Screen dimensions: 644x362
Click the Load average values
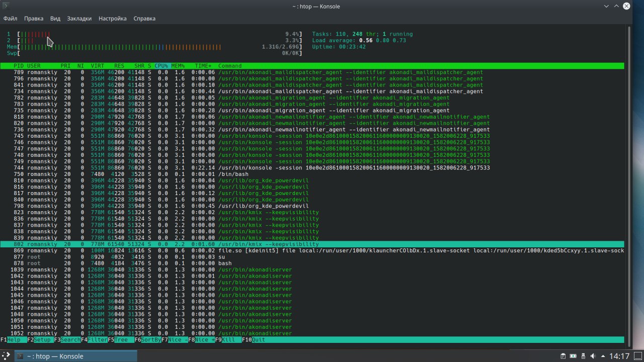click(382, 40)
